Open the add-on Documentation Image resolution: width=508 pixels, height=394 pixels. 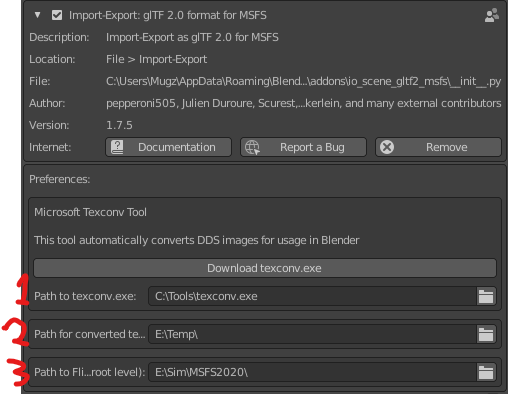168,147
